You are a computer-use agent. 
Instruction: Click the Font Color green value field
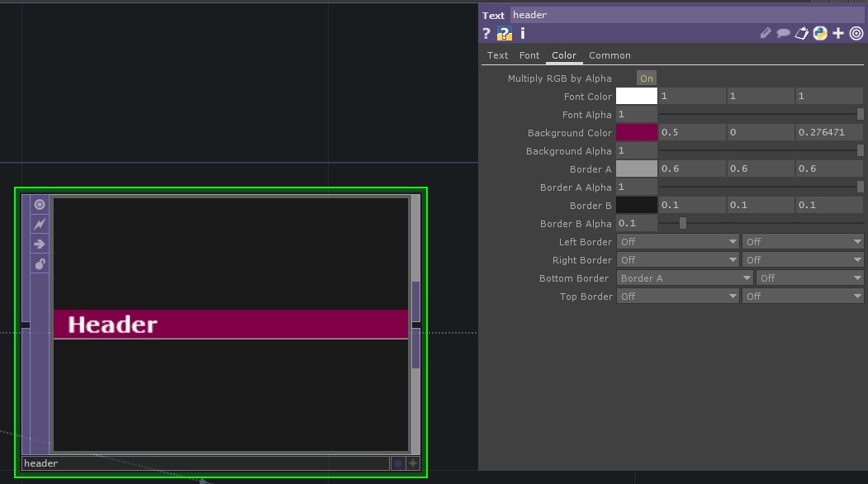coord(760,97)
